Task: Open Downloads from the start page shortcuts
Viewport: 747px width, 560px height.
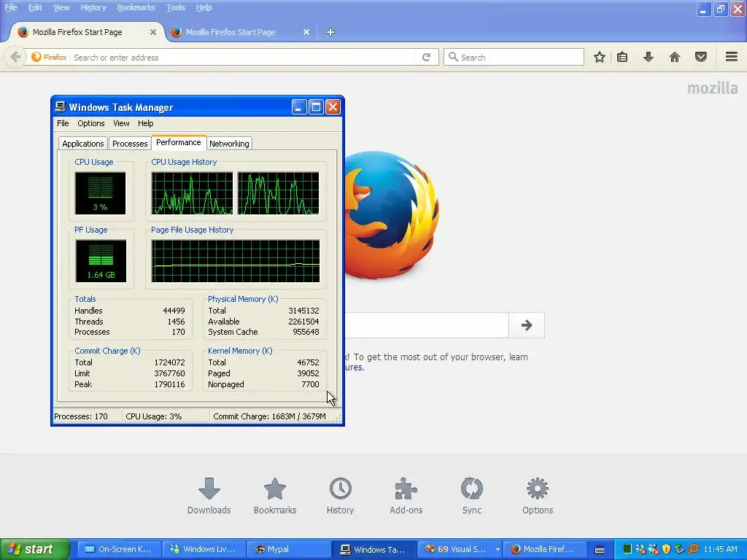Action: coord(209,496)
